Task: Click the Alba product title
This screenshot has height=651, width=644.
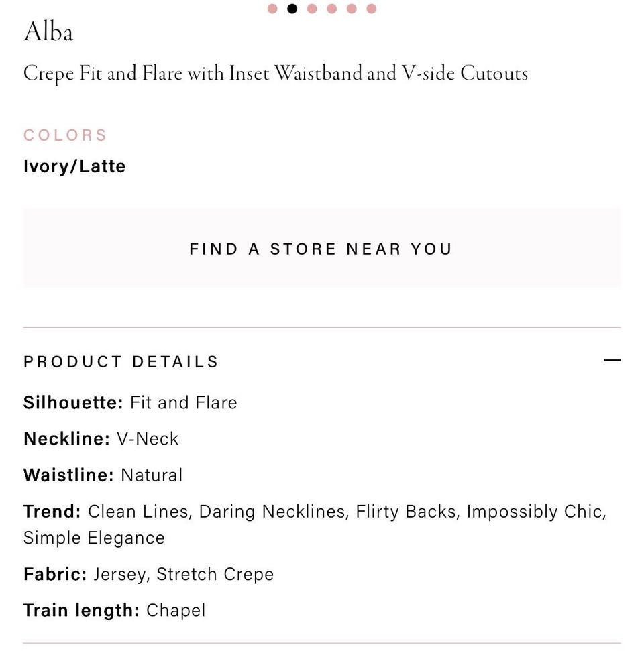Action: (x=48, y=32)
